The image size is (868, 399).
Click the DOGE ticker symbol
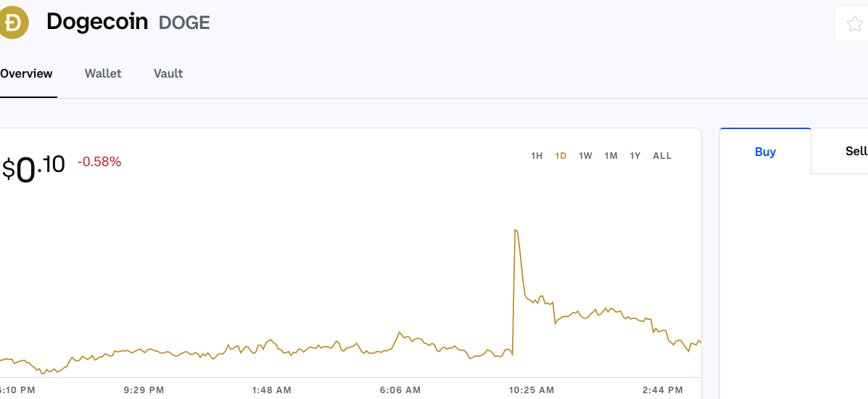tap(184, 23)
